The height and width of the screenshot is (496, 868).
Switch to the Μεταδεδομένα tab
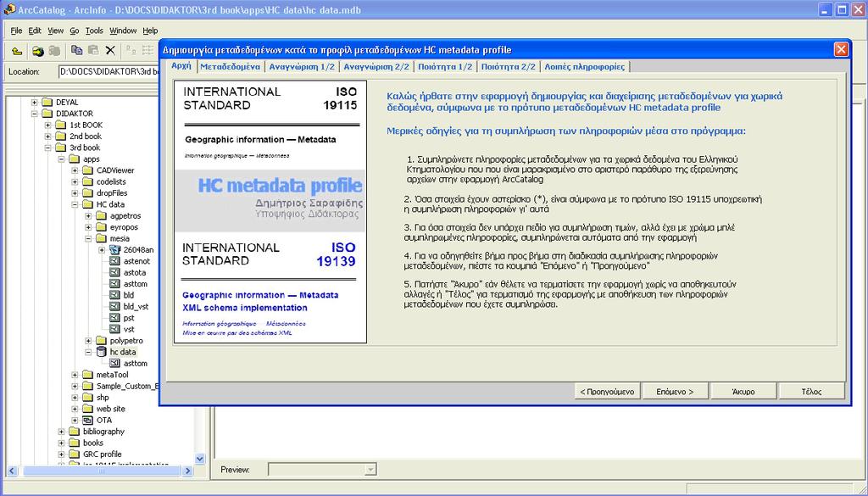coord(231,66)
